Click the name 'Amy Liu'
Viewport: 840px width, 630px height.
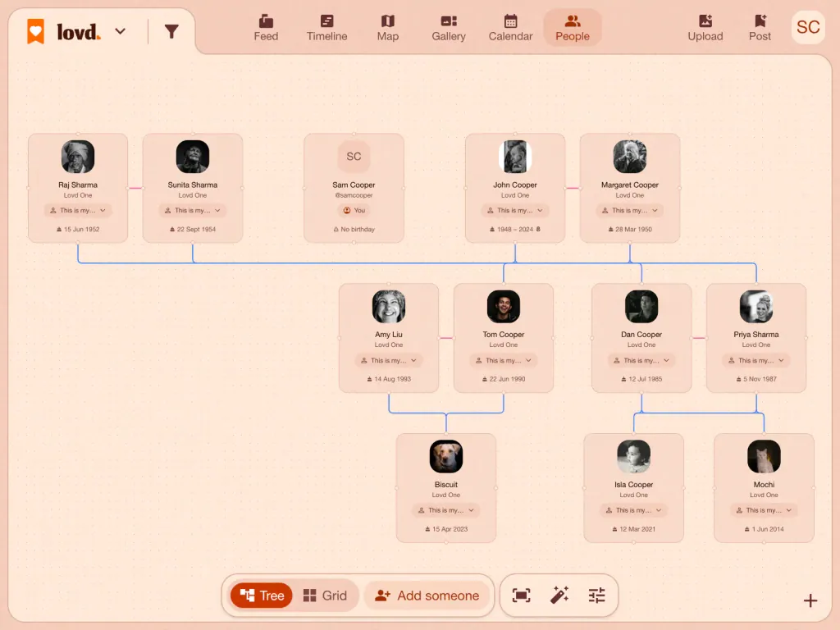point(389,335)
